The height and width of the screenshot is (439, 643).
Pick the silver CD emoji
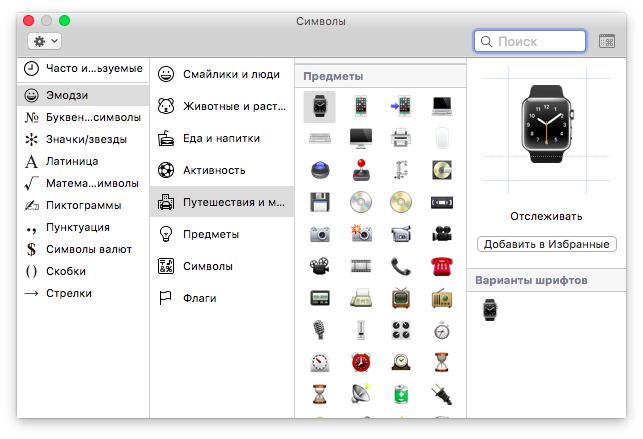click(361, 202)
